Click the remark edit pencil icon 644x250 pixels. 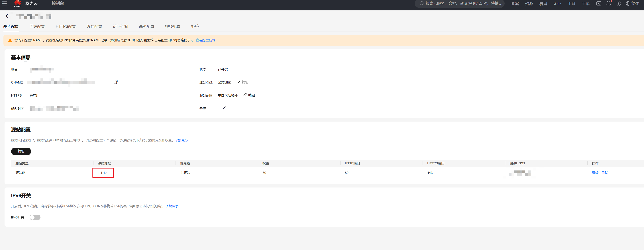pyautogui.click(x=225, y=108)
